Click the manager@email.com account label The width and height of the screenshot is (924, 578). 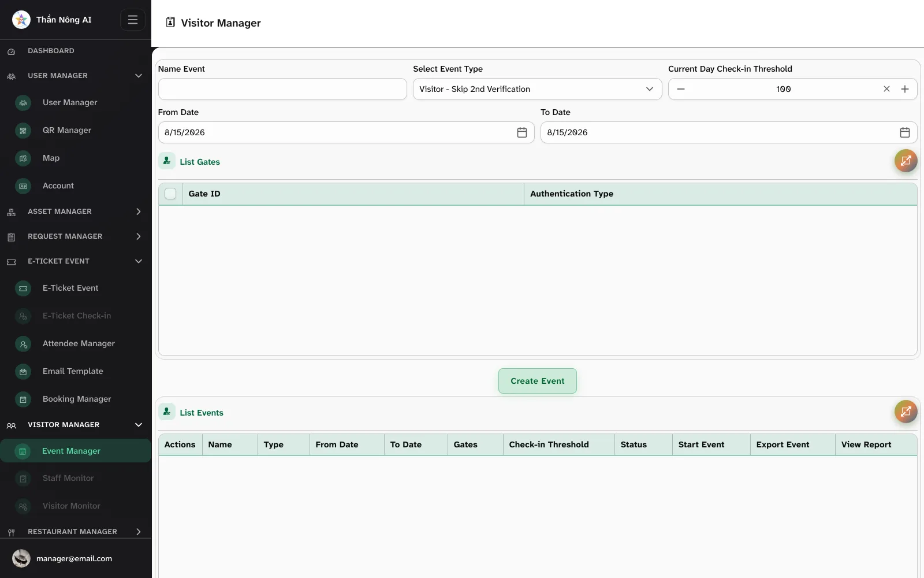[x=74, y=558]
